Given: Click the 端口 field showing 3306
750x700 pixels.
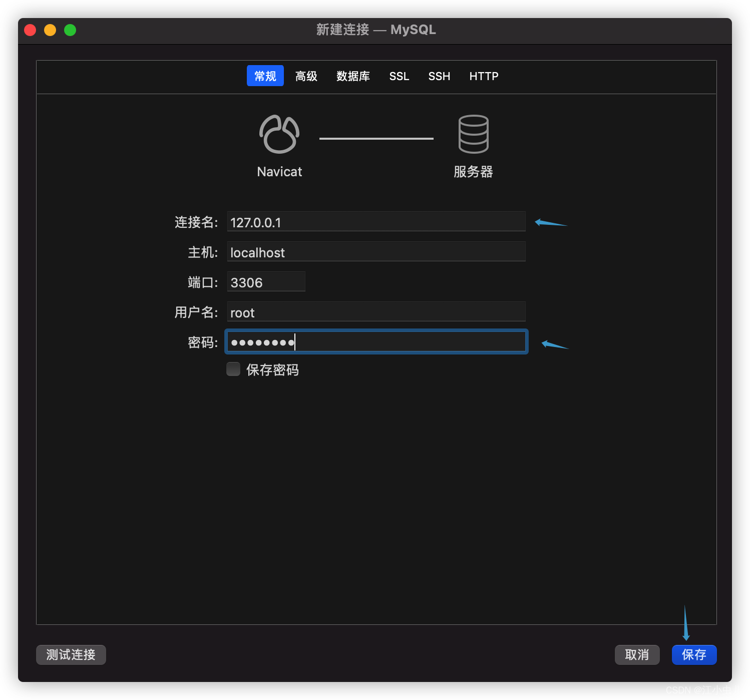Looking at the screenshot, I should (266, 281).
